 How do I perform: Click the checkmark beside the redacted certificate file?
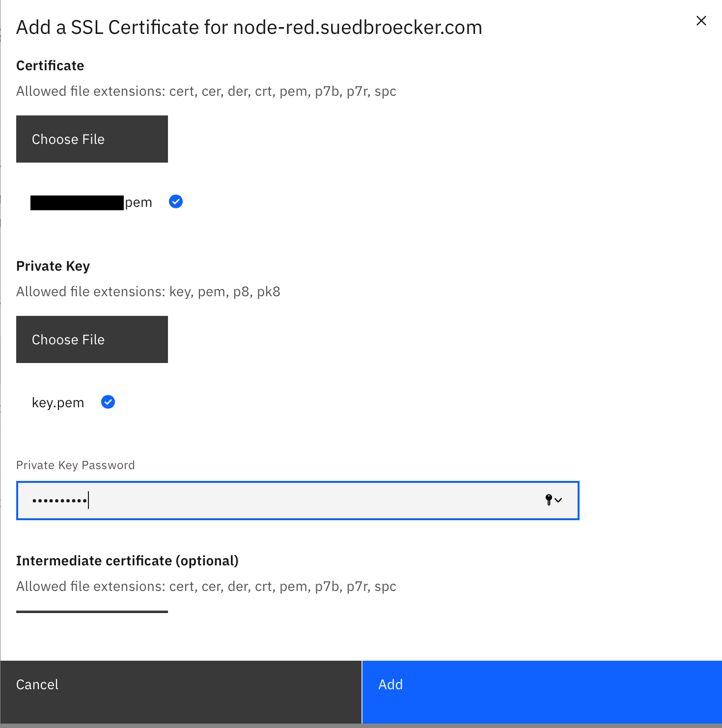click(x=176, y=201)
